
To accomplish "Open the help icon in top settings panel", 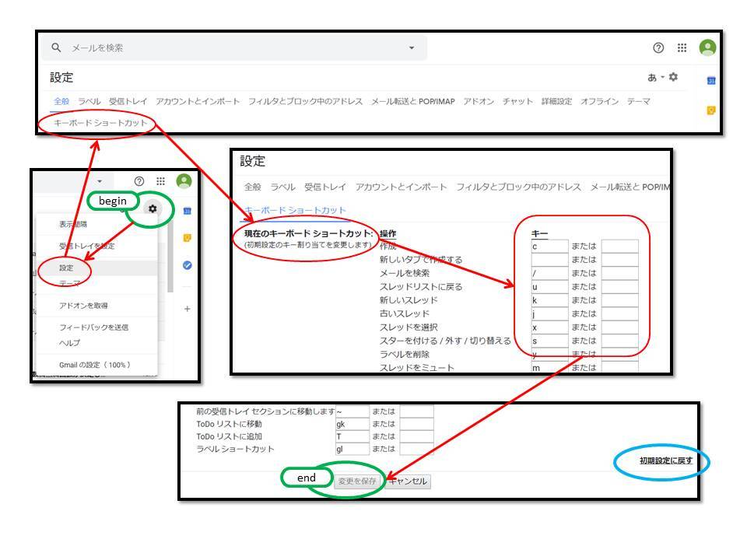I will click(658, 47).
